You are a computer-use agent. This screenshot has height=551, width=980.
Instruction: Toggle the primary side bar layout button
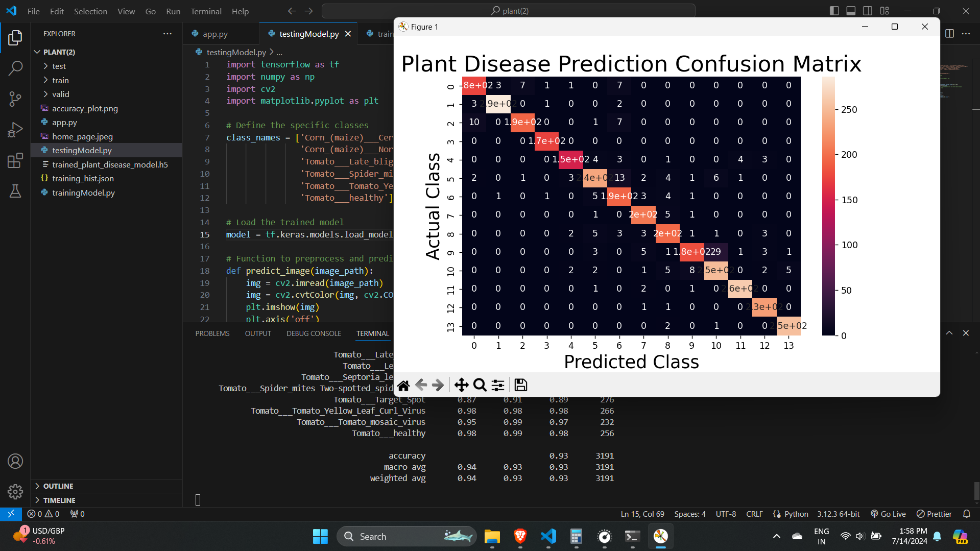click(x=834, y=11)
